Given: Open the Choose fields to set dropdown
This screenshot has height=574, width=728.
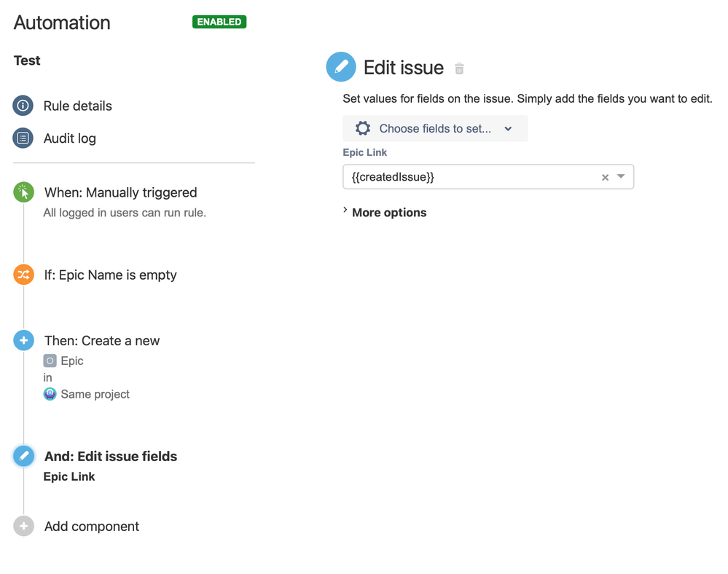Looking at the screenshot, I should [x=435, y=129].
